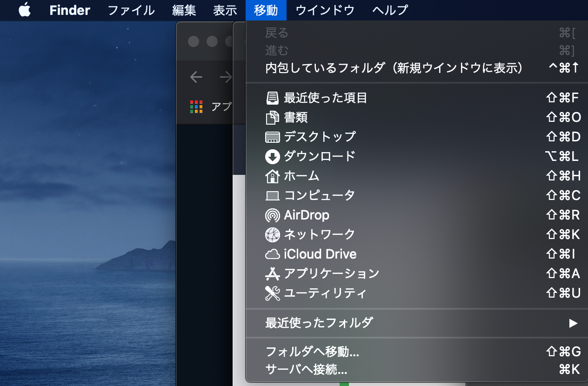Select サーバへ接続... menu item
Screen dimensions: 588x386
417,370
